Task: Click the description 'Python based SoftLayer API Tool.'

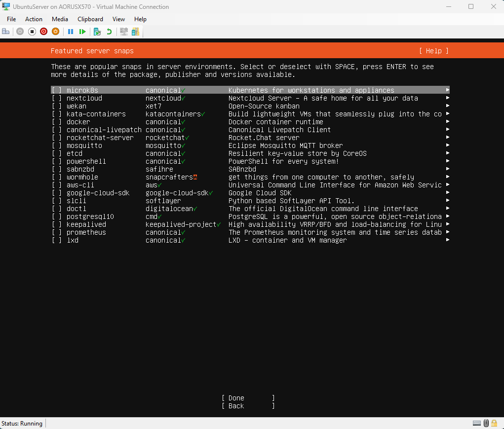Action: point(291,201)
